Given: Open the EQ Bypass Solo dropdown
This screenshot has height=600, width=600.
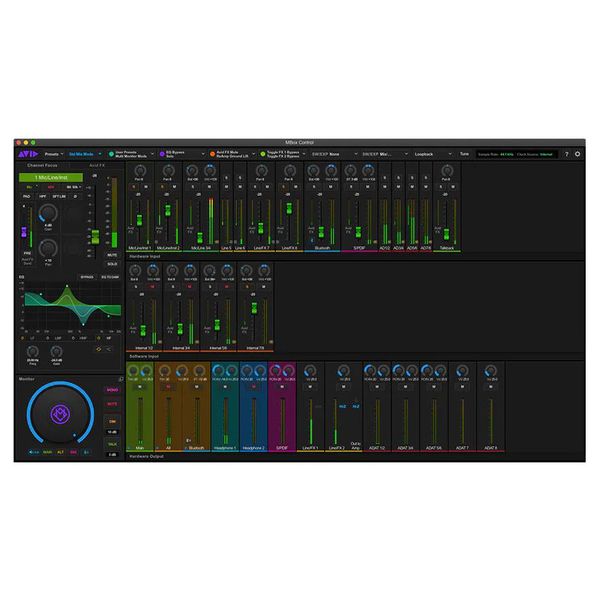Looking at the screenshot, I should pyautogui.click(x=182, y=154).
